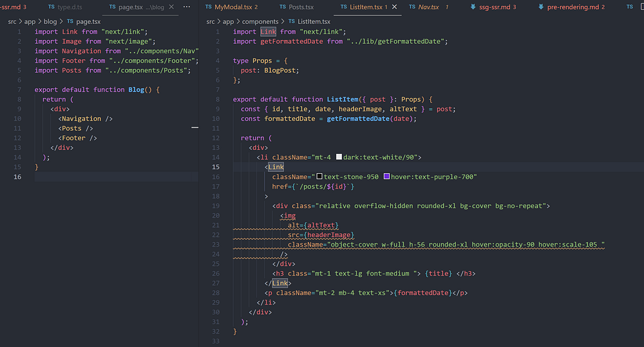The width and height of the screenshot is (644, 347).
Task: Open the pre-rendering.md tab
Action: coord(573,7)
